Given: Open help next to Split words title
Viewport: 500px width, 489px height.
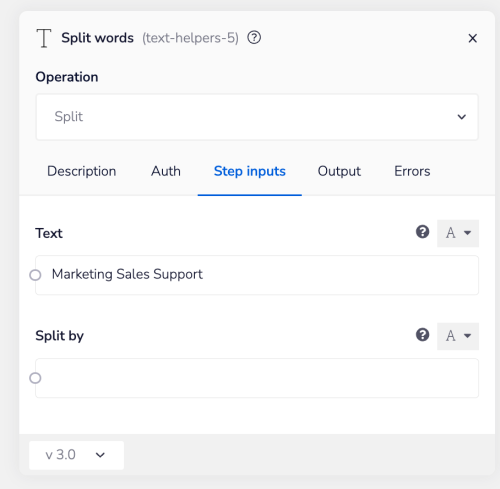Looking at the screenshot, I should click(x=254, y=38).
